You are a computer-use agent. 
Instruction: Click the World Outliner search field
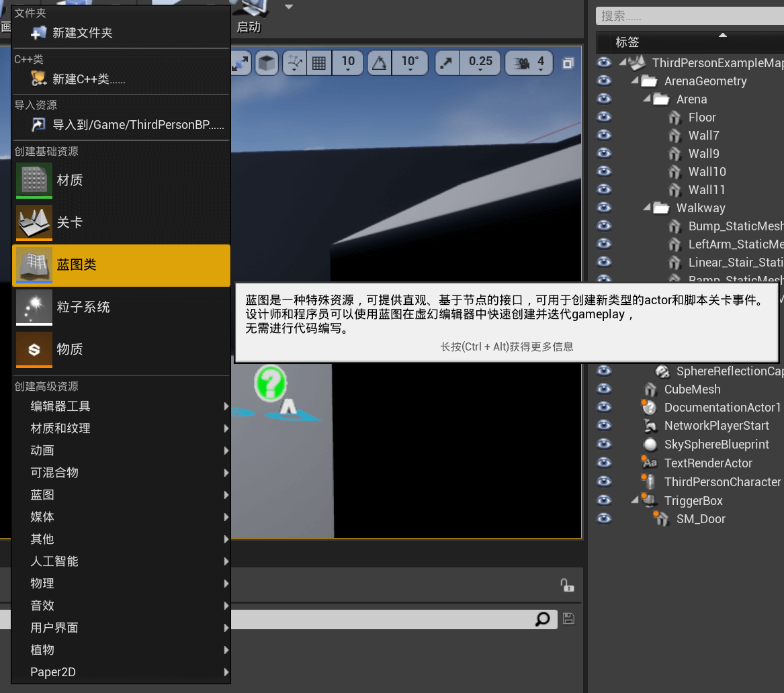click(690, 16)
